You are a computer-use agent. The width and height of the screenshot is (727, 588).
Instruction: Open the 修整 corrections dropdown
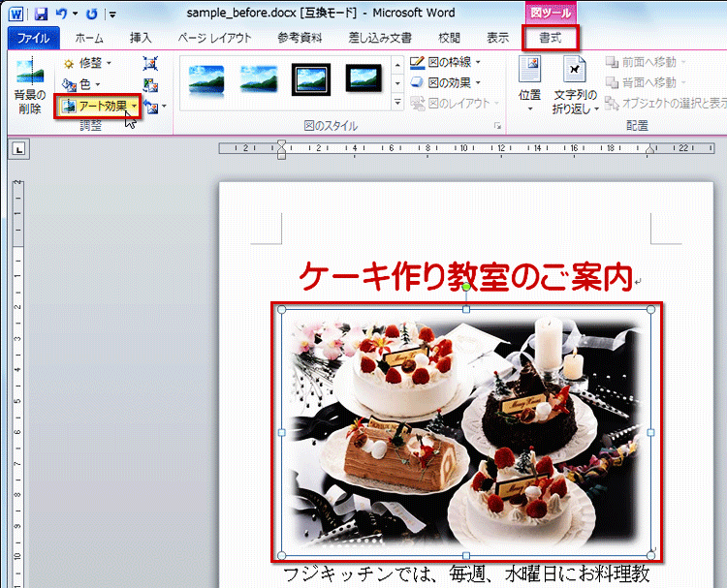point(87,63)
